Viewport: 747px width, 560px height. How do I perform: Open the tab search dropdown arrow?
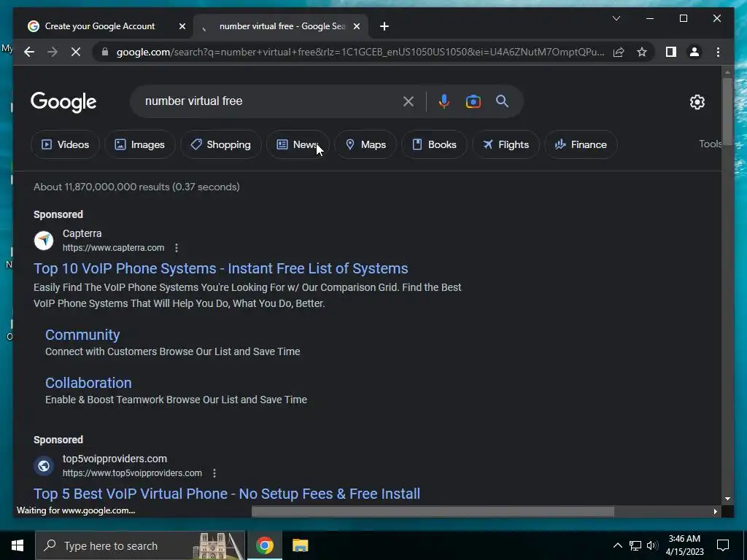pyautogui.click(x=616, y=18)
